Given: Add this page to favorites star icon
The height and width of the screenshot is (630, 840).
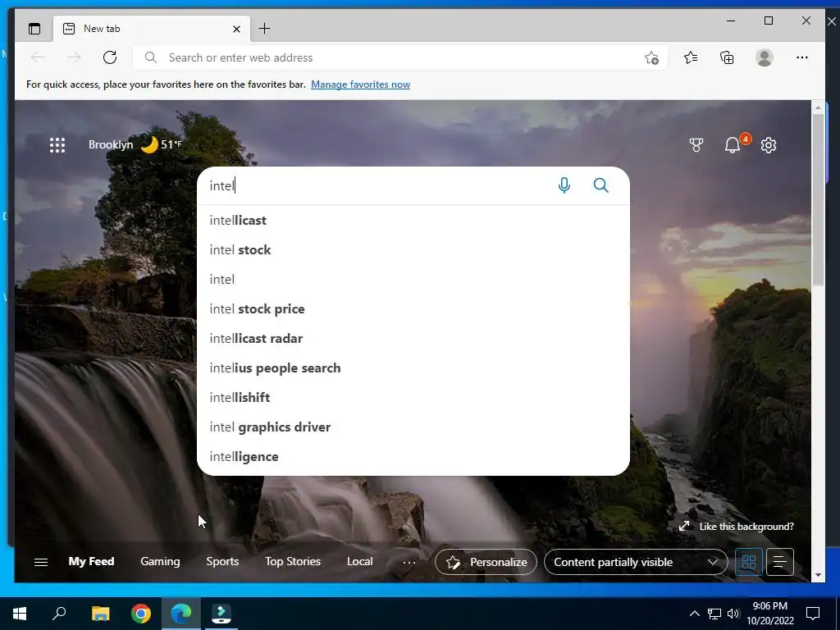Looking at the screenshot, I should (651, 58).
